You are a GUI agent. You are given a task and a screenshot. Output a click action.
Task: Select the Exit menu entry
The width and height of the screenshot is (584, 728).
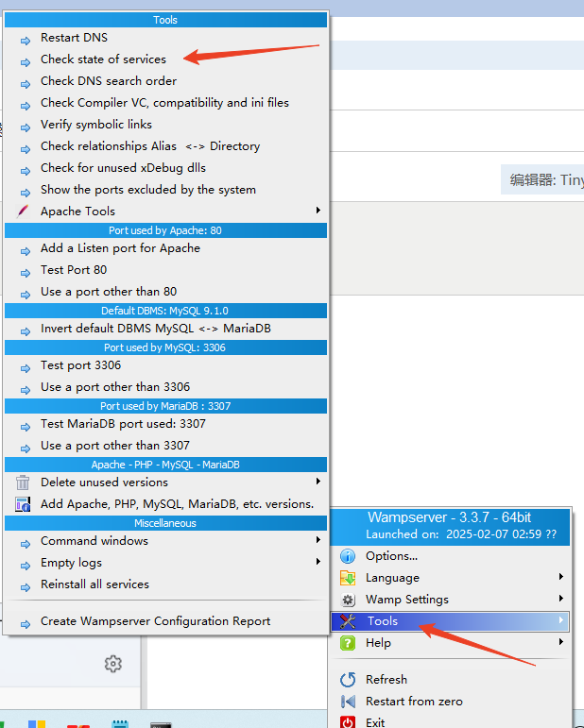pos(450,722)
